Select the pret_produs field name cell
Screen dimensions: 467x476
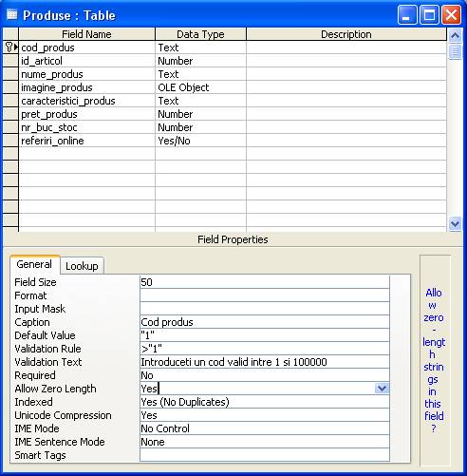click(86, 114)
